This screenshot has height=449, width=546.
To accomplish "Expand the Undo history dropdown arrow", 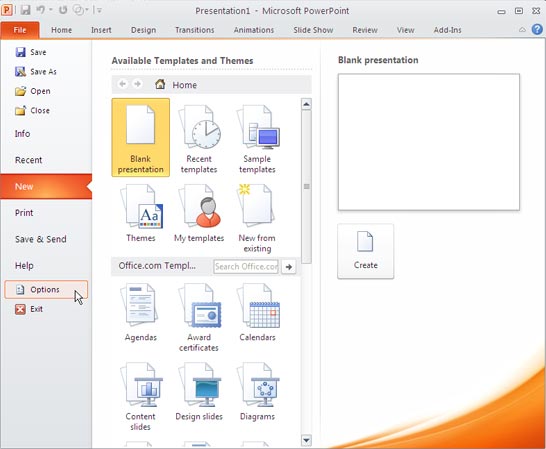I will 50,10.
